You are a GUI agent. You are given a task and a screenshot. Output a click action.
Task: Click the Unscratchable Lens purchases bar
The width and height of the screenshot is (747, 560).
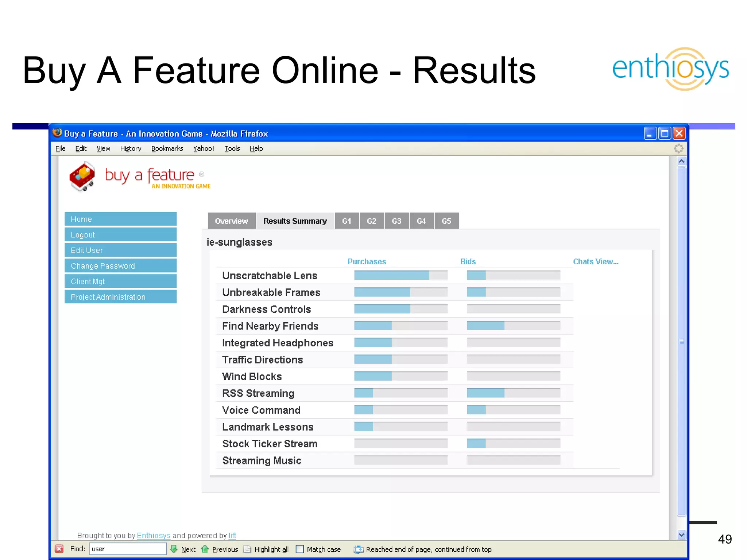400,275
